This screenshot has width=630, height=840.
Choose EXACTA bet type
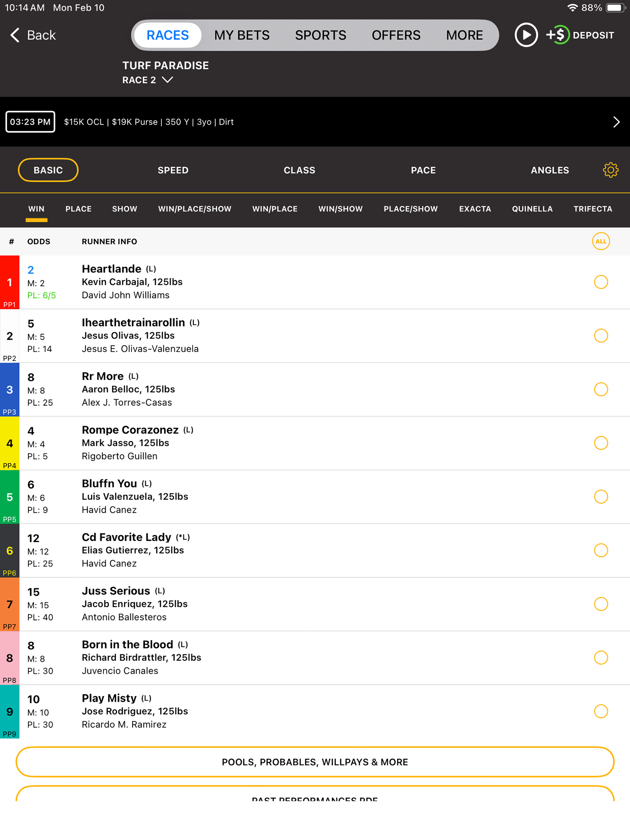coord(475,208)
